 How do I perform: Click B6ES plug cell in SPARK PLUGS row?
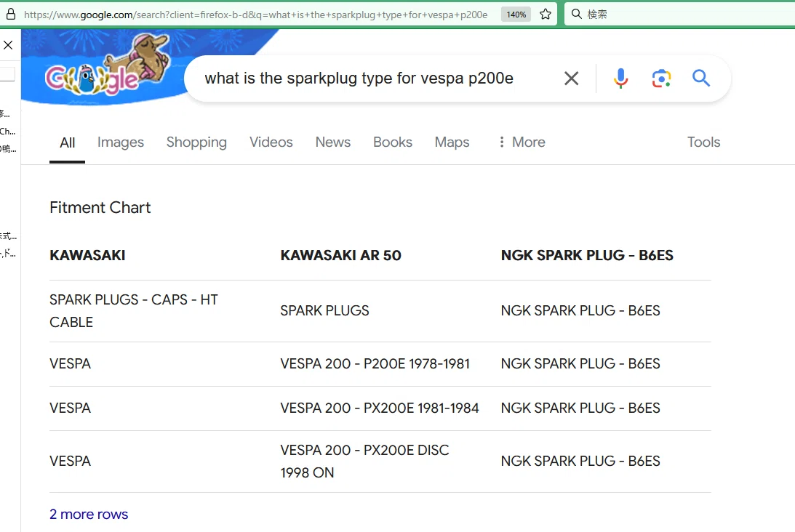580,310
